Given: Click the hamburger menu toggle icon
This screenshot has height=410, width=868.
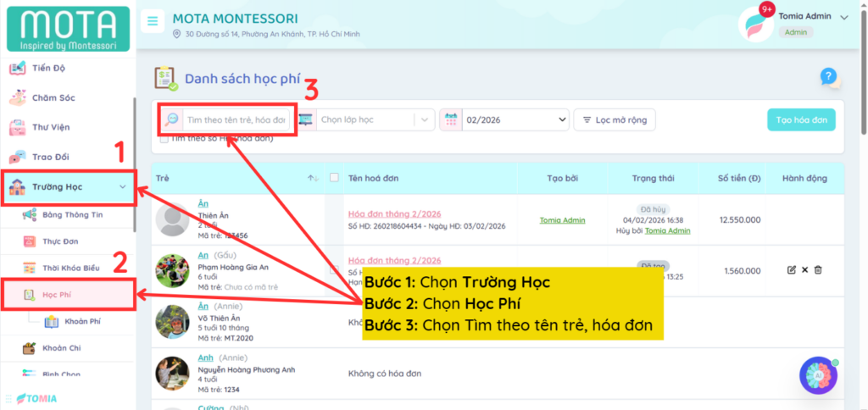Looking at the screenshot, I should click(x=152, y=21).
